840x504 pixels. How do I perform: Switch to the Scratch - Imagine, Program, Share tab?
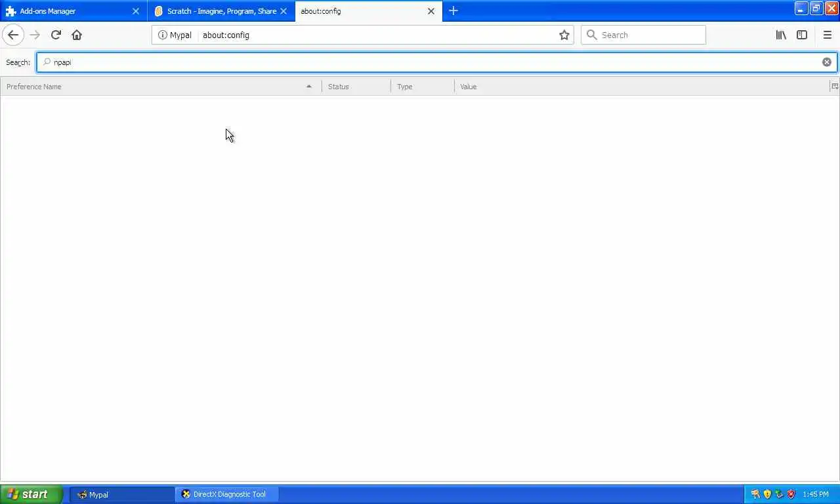point(221,11)
